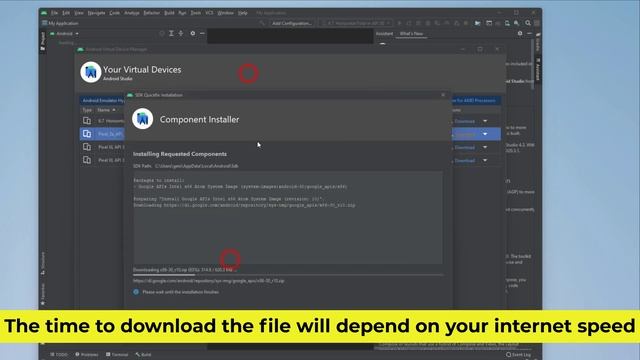Expand actions dropdown arrow in highlighted row

pyautogui.click(x=485, y=134)
